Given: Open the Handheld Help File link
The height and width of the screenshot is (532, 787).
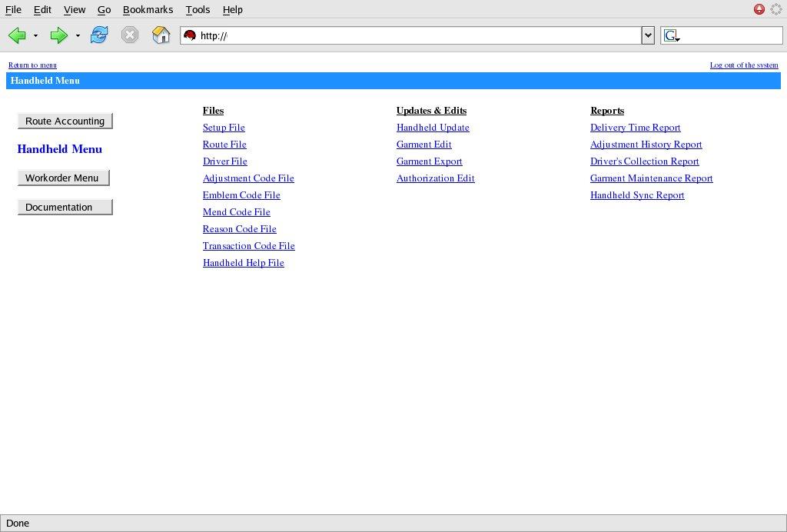Looking at the screenshot, I should [x=244, y=263].
